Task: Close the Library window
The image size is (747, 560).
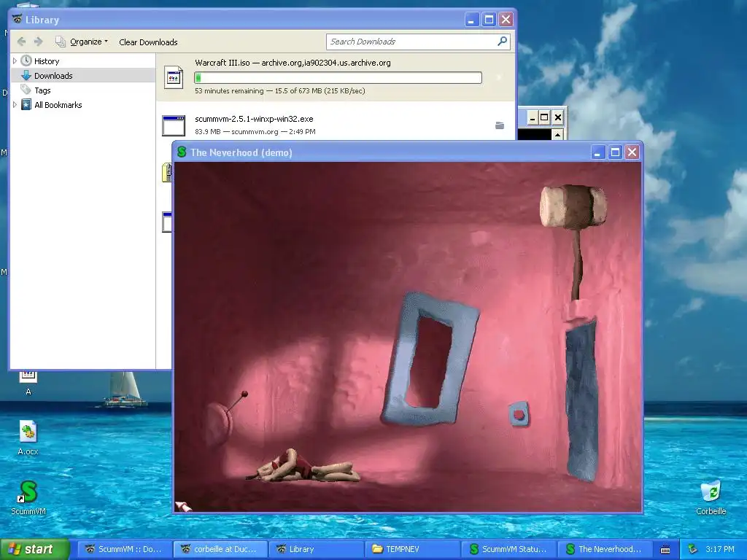Action: point(506,20)
